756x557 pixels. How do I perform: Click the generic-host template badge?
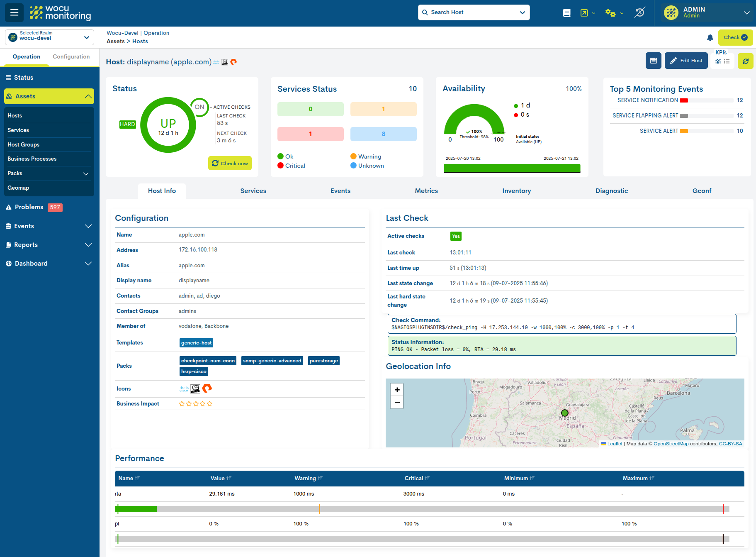(x=196, y=342)
